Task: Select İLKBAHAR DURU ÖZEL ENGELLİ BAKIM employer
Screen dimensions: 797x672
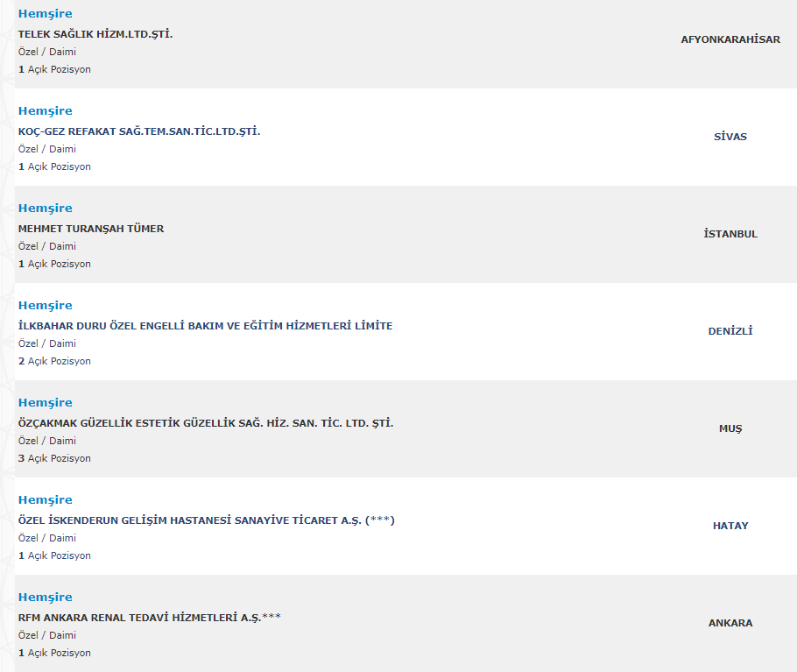Action: (205, 326)
